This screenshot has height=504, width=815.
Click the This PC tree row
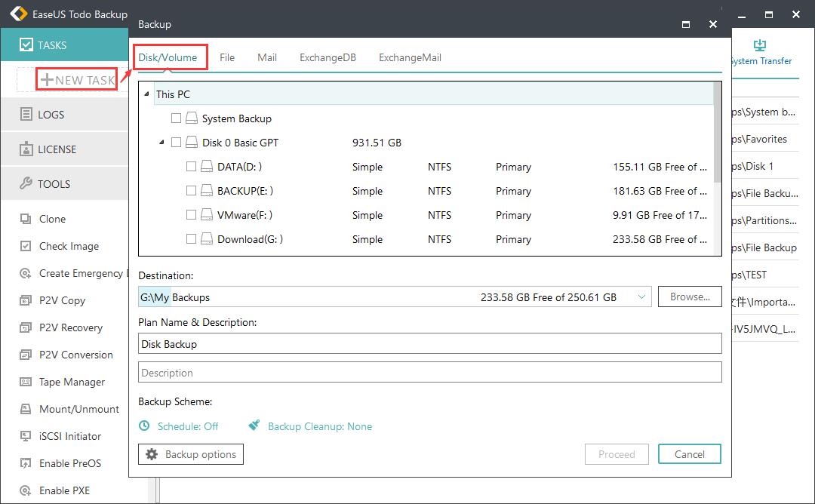click(434, 94)
